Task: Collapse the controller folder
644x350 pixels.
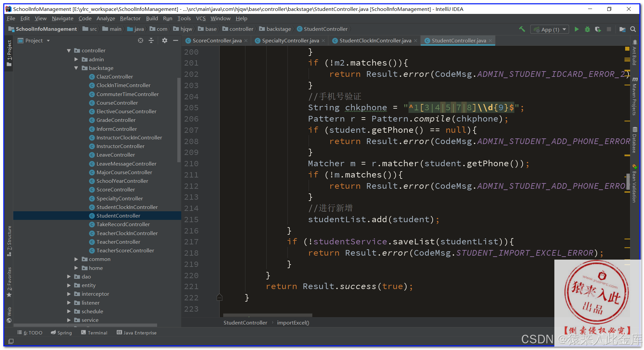Action: click(69, 51)
